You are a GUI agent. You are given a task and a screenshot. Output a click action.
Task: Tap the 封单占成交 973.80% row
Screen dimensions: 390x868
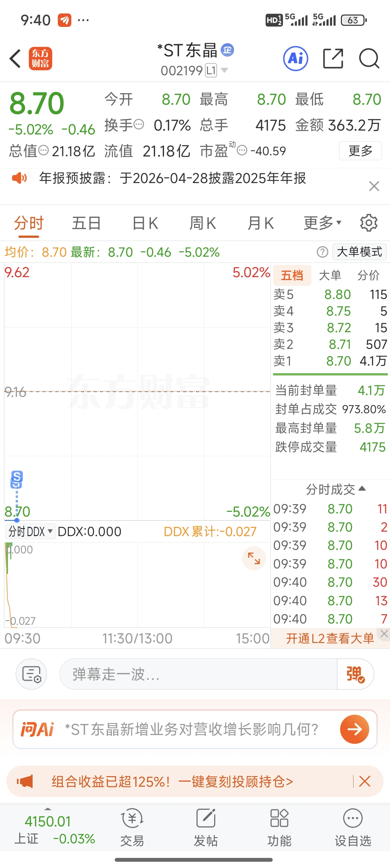point(330,409)
